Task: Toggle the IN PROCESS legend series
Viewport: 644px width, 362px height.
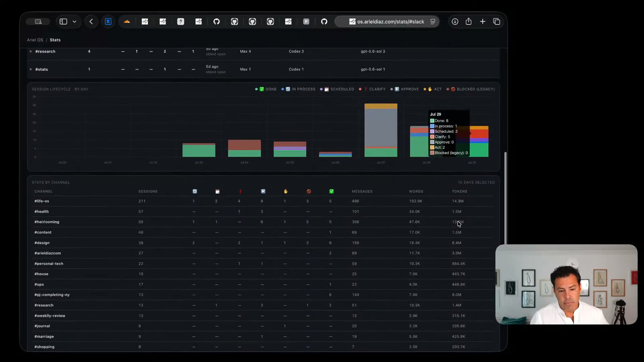Action: [x=298, y=89]
